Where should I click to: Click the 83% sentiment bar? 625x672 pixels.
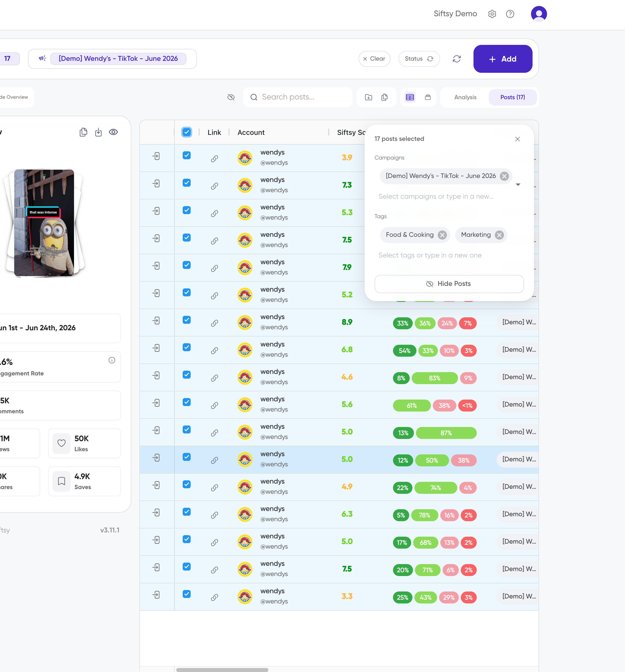[434, 378]
